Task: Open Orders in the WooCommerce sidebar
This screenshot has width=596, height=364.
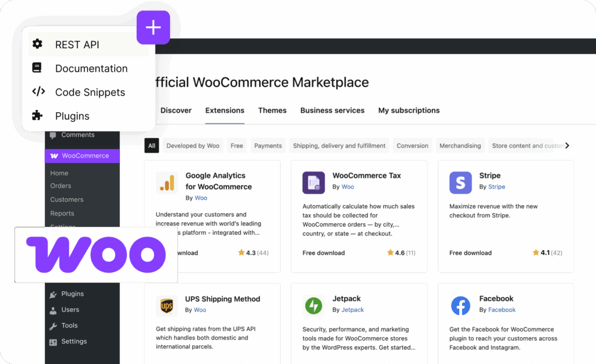Action: (61, 186)
